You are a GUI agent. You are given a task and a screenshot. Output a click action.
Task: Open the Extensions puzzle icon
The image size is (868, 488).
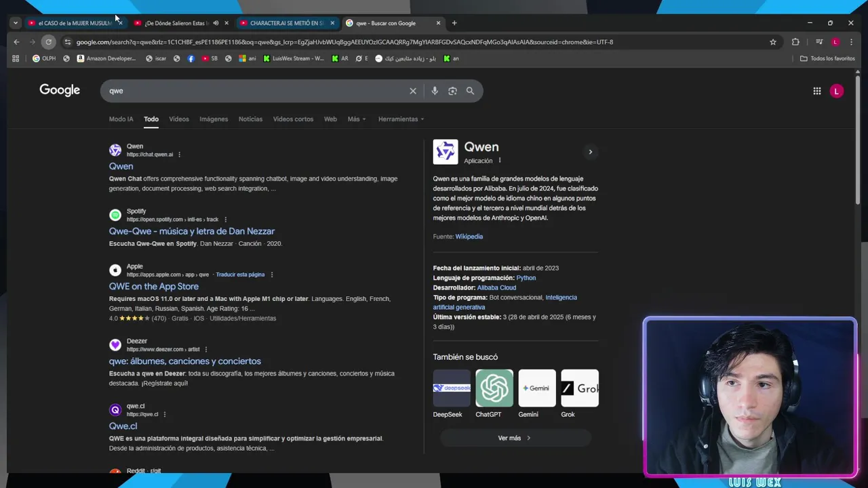pos(795,42)
